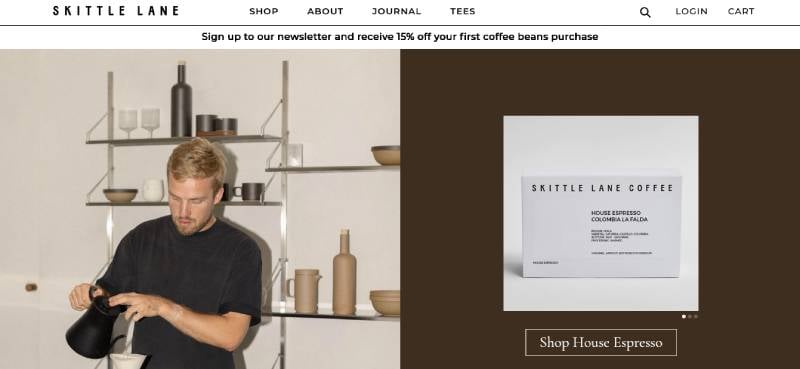800x369 pixels.
Task: Click House Espresso Colombia La Falda label
Action: (x=619, y=216)
